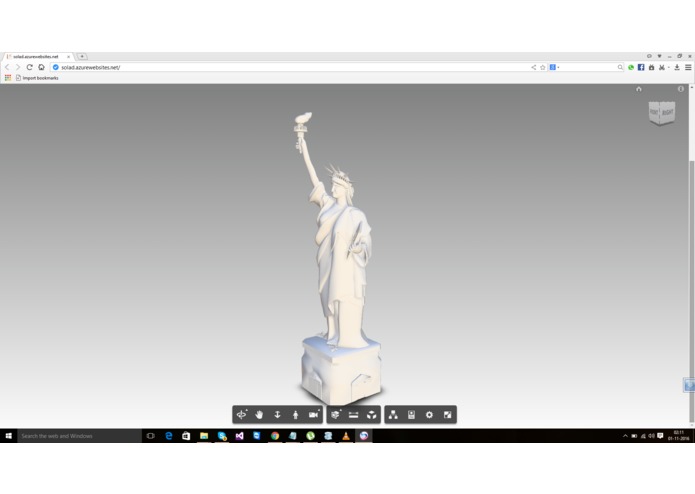Launch Microsoft Edge from taskbar
The width and height of the screenshot is (695, 494).
(x=168, y=436)
